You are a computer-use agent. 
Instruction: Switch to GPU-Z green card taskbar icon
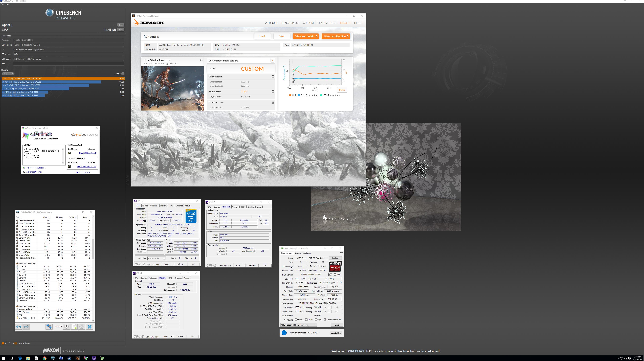click(x=102, y=358)
